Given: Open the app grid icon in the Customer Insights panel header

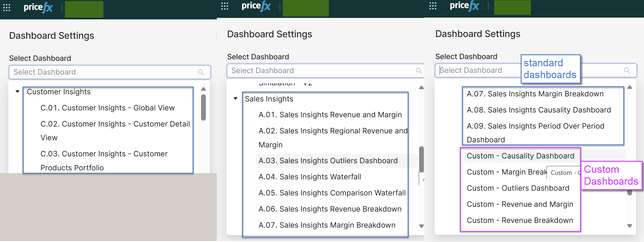Looking at the screenshot, I should pyautogui.click(x=7, y=8).
